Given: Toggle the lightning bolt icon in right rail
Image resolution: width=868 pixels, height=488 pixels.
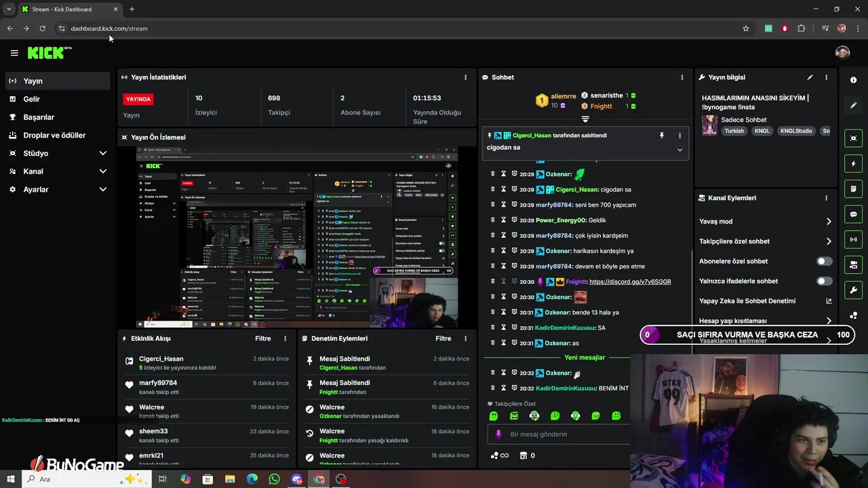Looking at the screenshot, I should click(x=854, y=163).
